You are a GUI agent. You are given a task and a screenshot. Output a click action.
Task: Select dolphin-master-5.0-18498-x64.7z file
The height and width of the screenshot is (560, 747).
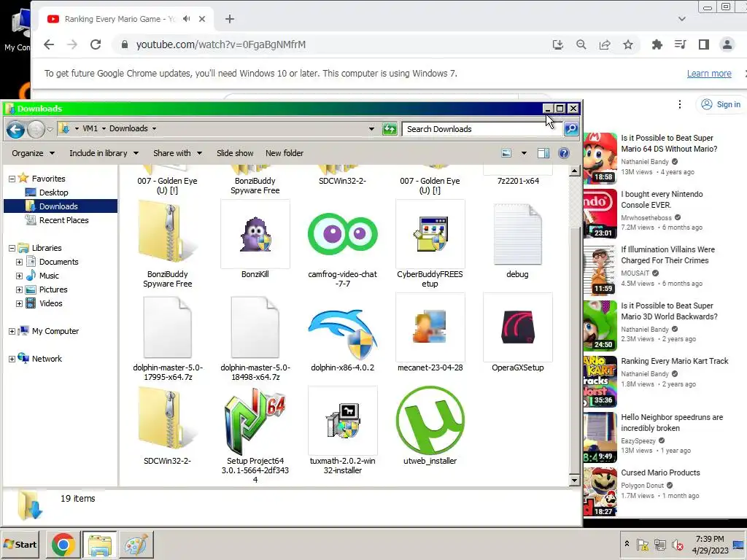(255, 327)
